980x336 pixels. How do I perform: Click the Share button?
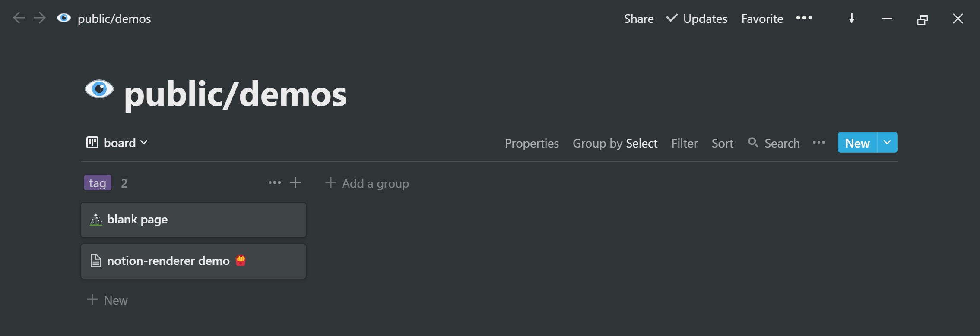click(639, 19)
